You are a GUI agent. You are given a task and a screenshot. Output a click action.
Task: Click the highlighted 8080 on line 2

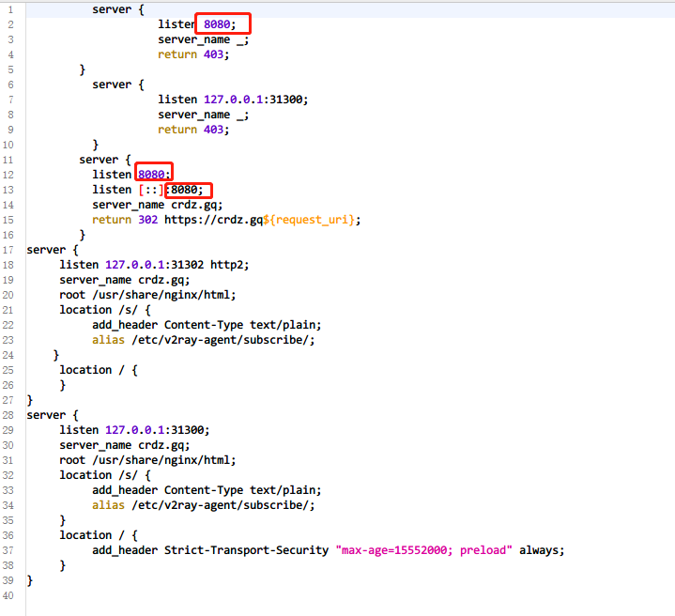tap(223, 24)
